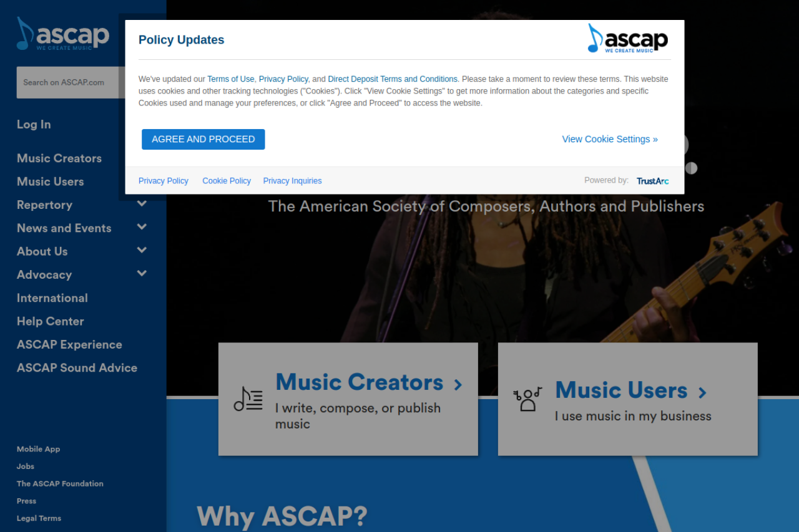This screenshot has height=532, width=799.
Task: Expand the About Us submenu chevron
Action: [142, 250]
